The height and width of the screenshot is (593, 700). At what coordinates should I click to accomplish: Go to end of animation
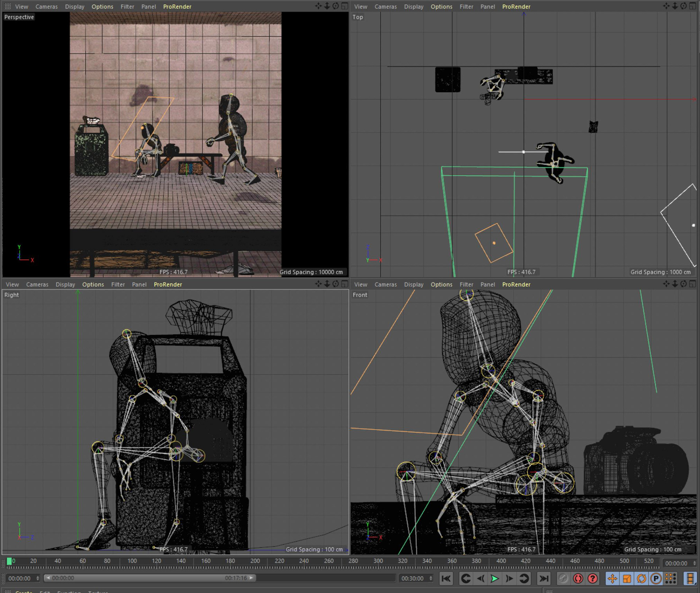click(544, 578)
